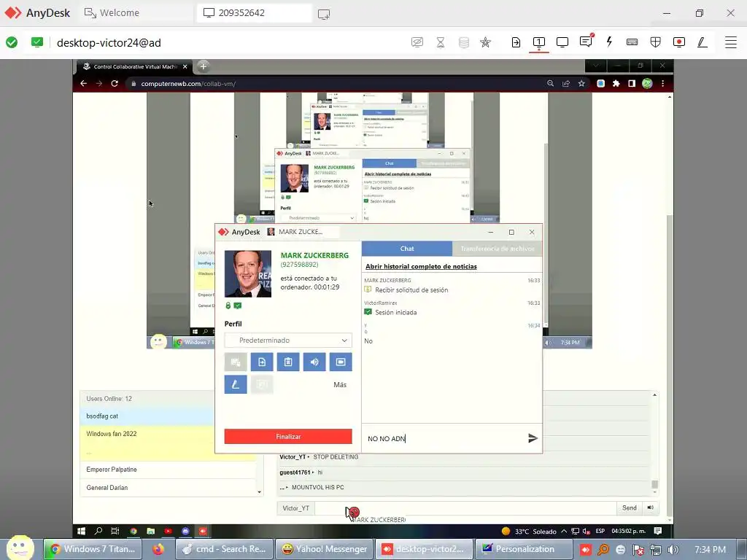Activate the whiteboard pen icon in toolbar
Image resolution: width=747 pixels, height=560 pixels.
[x=703, y=42]
